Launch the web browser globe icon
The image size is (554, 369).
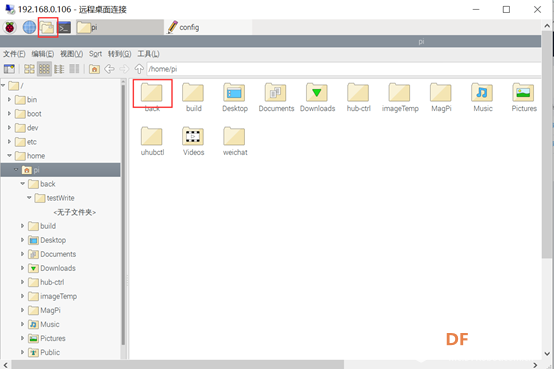(x=29, y=27)
